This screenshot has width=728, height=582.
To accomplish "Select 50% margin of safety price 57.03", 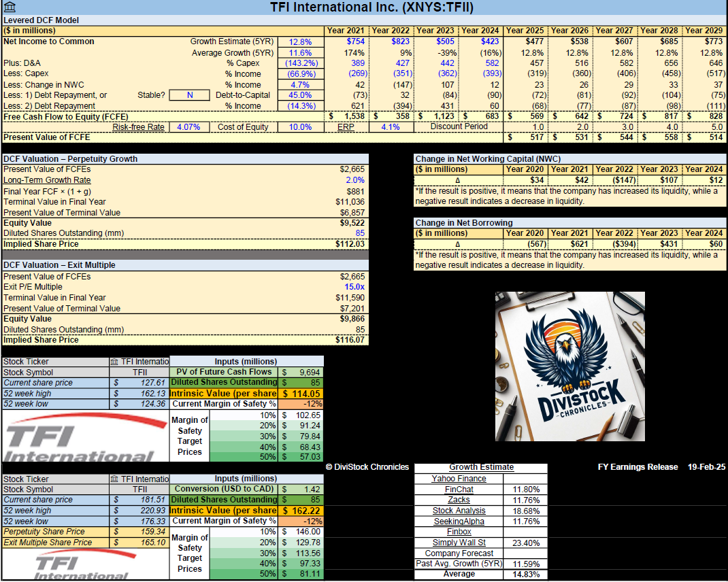I will (x=301, y=457).
